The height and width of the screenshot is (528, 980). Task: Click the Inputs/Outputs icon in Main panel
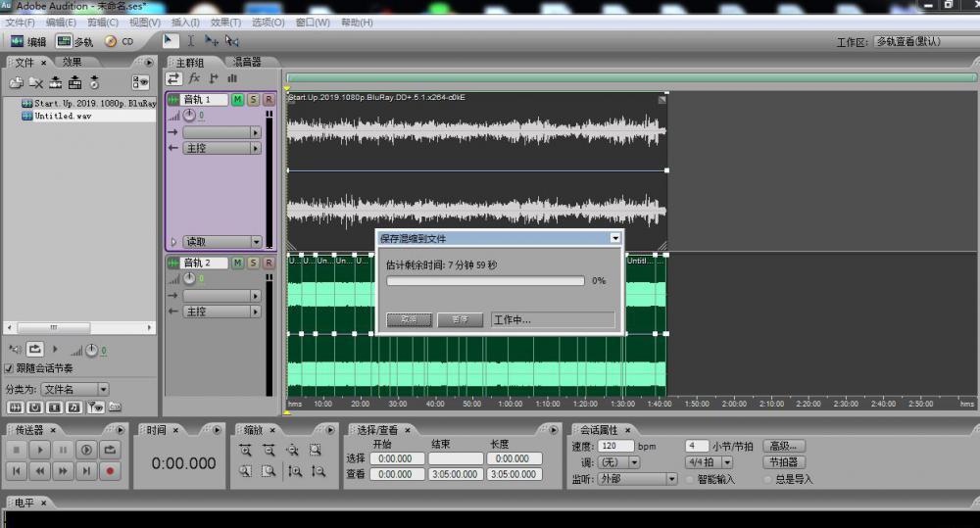tap(173, 78)
